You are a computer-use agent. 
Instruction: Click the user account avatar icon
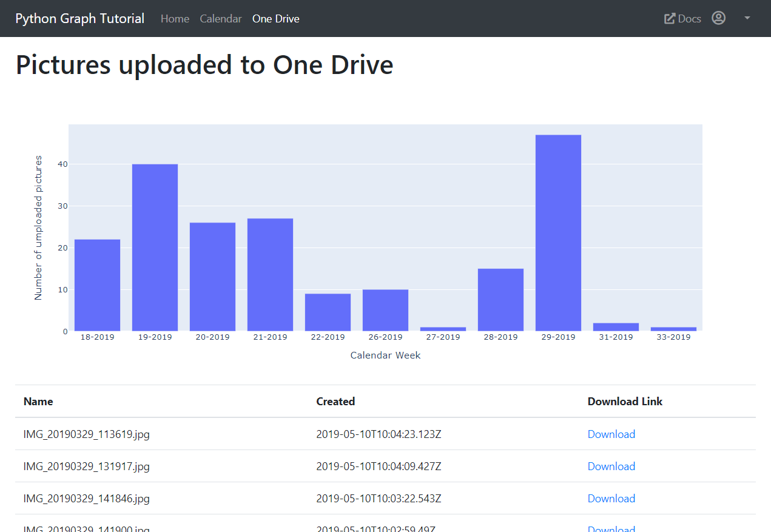(x=718, y=18)
